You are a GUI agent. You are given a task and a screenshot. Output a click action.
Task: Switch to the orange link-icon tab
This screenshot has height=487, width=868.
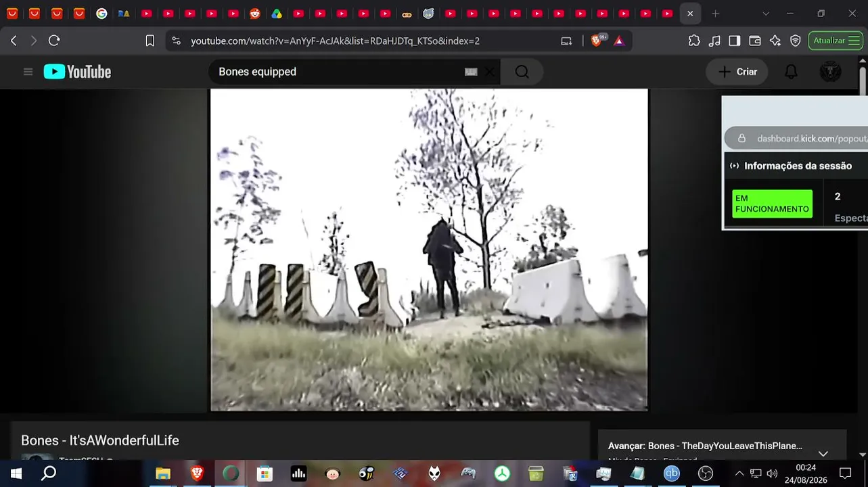[x=407, y=14]
